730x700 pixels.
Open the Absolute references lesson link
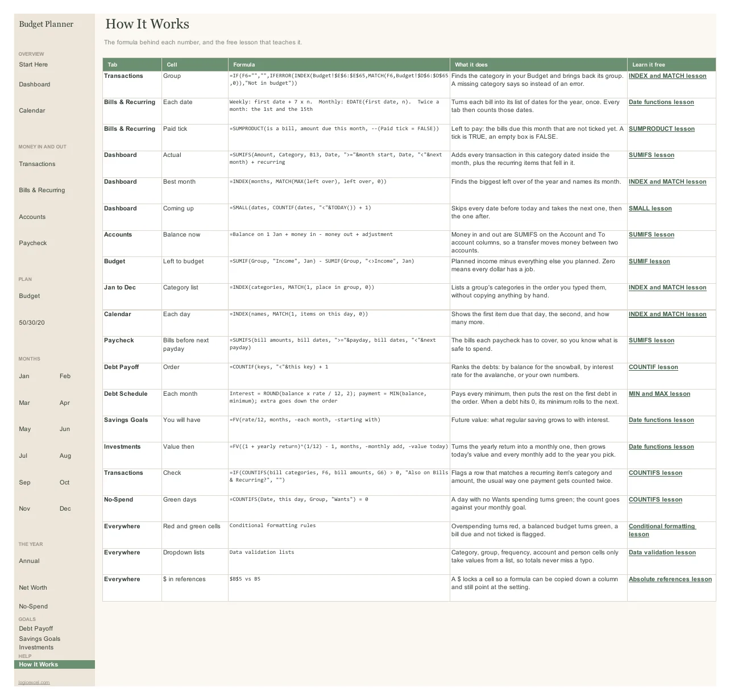[670, 579]
